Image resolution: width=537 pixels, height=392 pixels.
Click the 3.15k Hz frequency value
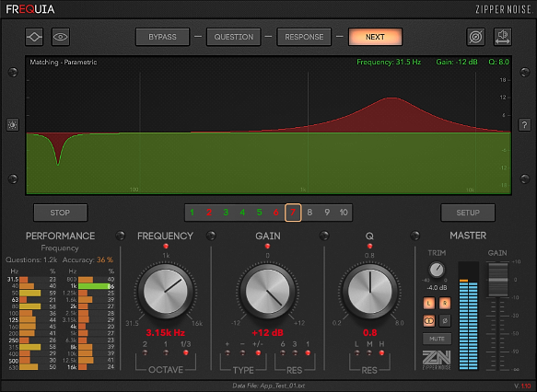point(166,332)
